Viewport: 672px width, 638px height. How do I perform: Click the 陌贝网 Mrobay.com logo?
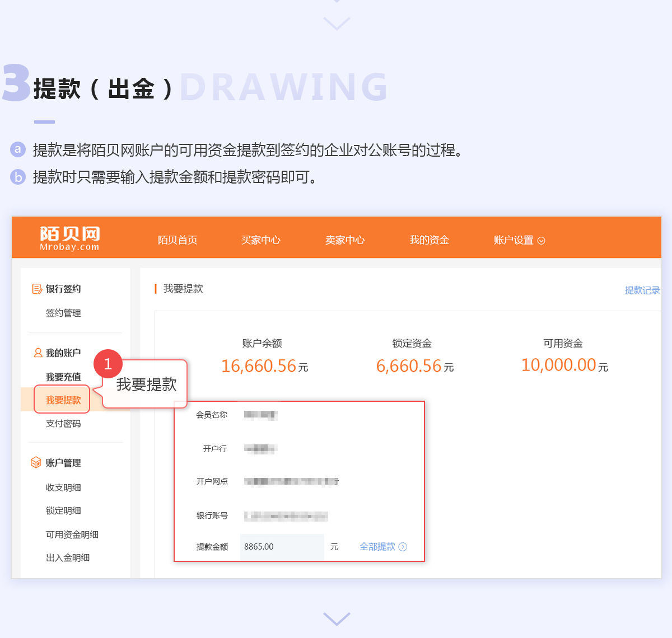pyautogui.click(x=69, y=238)
